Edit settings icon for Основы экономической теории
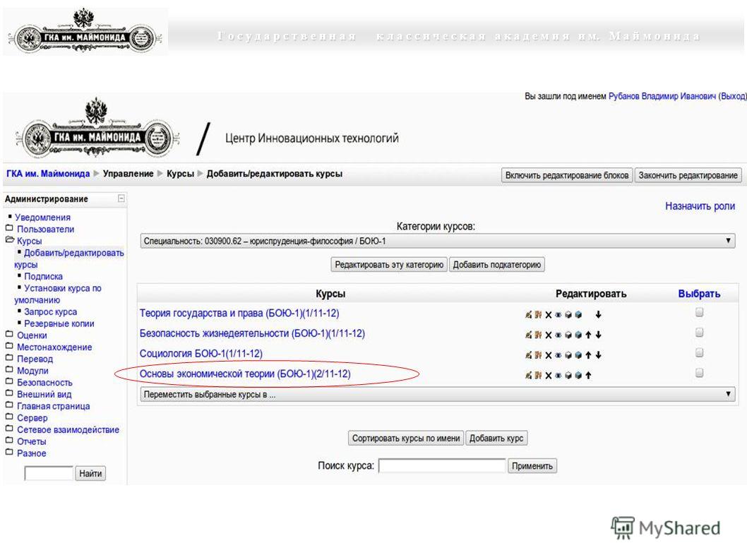Image resolution: width=747 pixels, height=560 pixels. click(528, 376)
